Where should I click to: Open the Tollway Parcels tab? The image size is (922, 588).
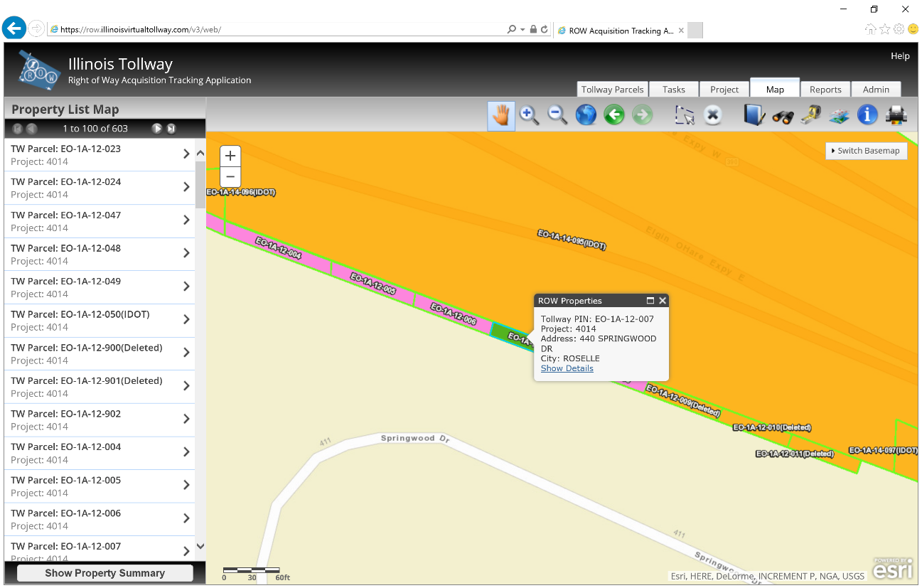click(x=612, y=90)
